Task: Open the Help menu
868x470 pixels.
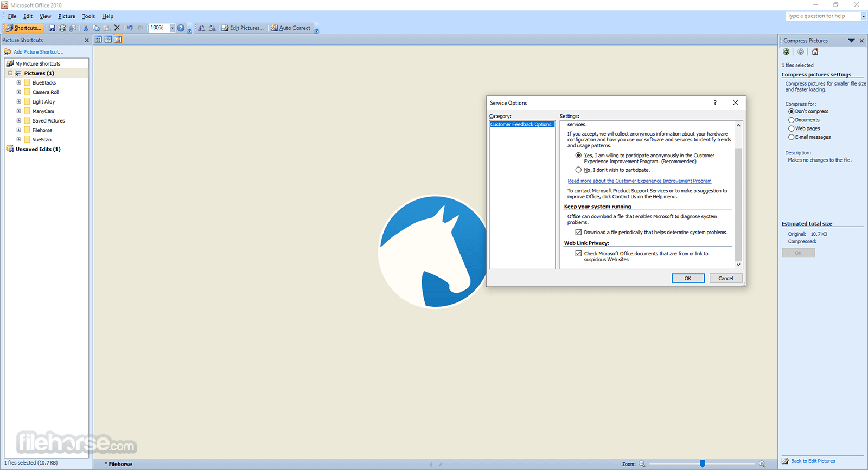Action: pos(108,16)
